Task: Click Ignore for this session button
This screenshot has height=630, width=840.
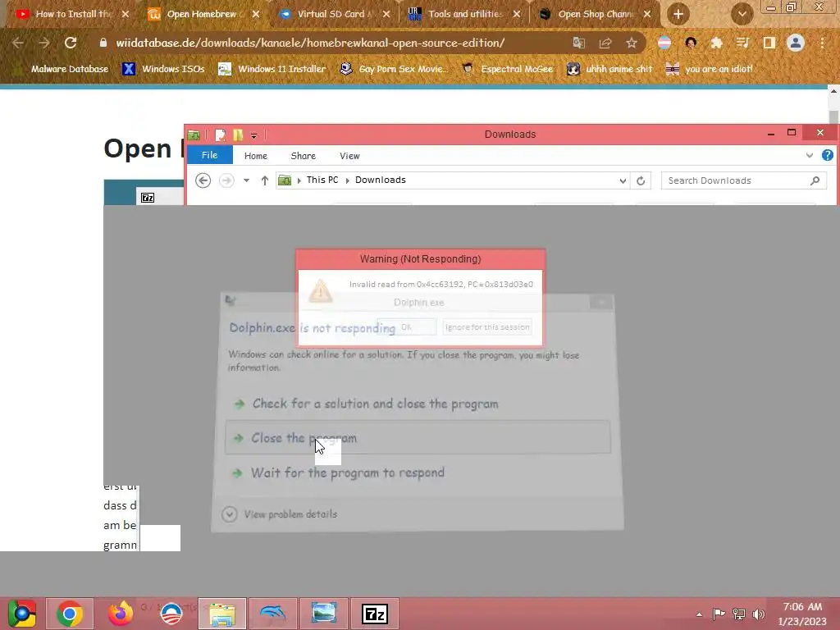Action: (x=487, y=326)
